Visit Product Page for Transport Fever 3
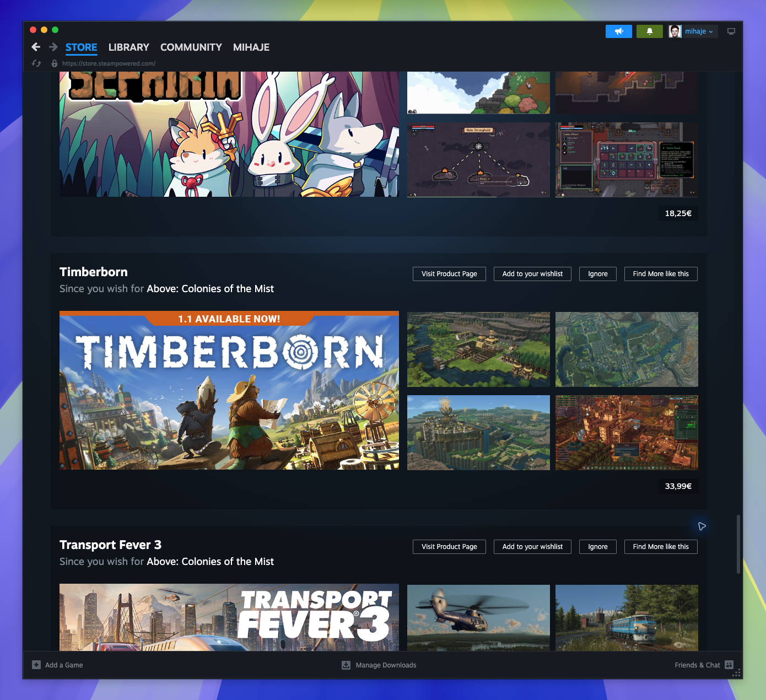766x700 pixels. (x=449, y=547)
